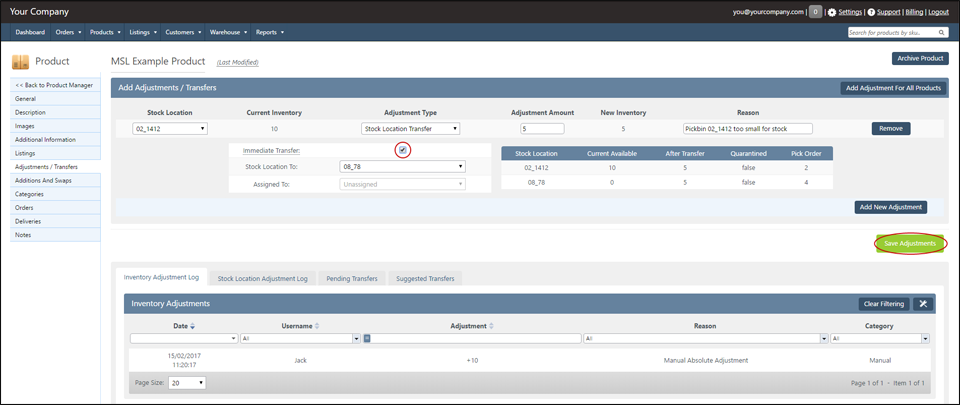Sort by Username column arrow

pyautogui.click(x=317, y=327)
